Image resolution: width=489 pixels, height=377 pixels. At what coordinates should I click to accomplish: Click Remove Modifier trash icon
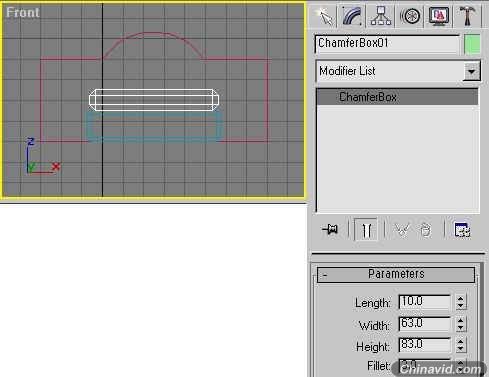point(425,229)
